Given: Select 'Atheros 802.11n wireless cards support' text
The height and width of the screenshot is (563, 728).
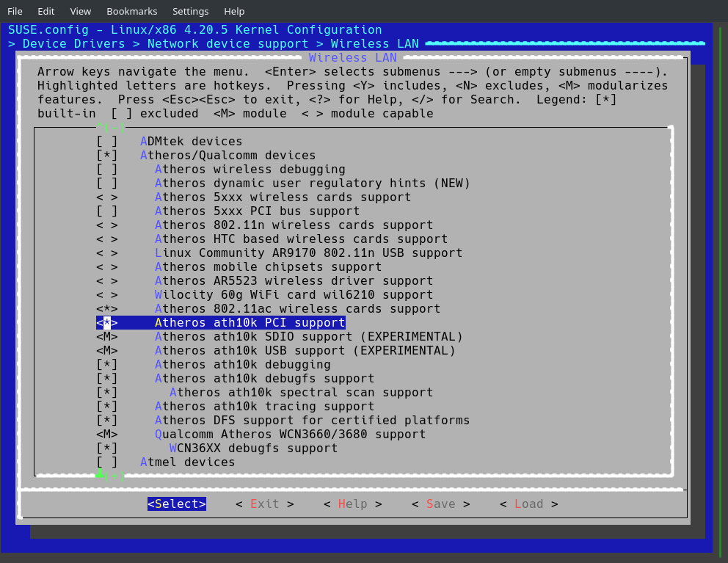Looking at the screenshot, I should pos(294,225).
